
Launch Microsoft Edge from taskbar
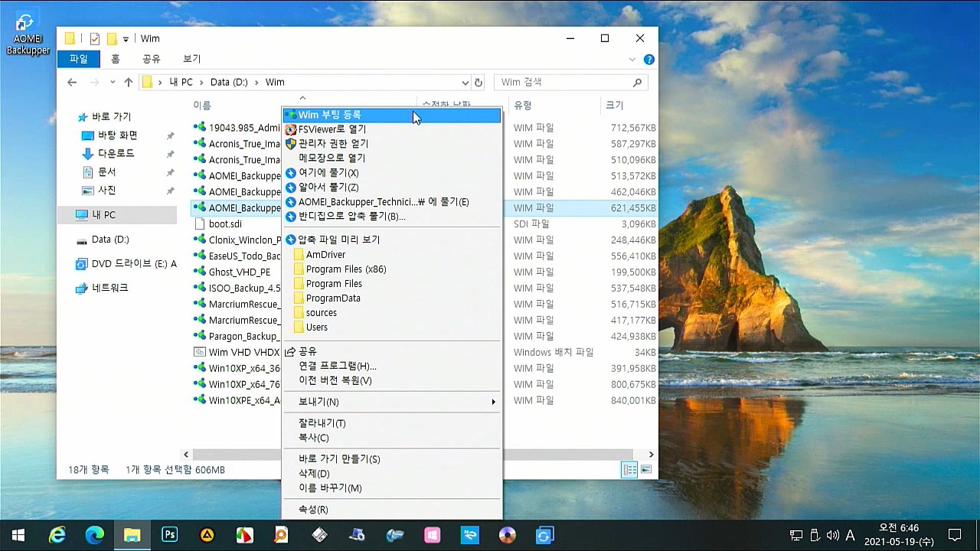tap(94, 536)
